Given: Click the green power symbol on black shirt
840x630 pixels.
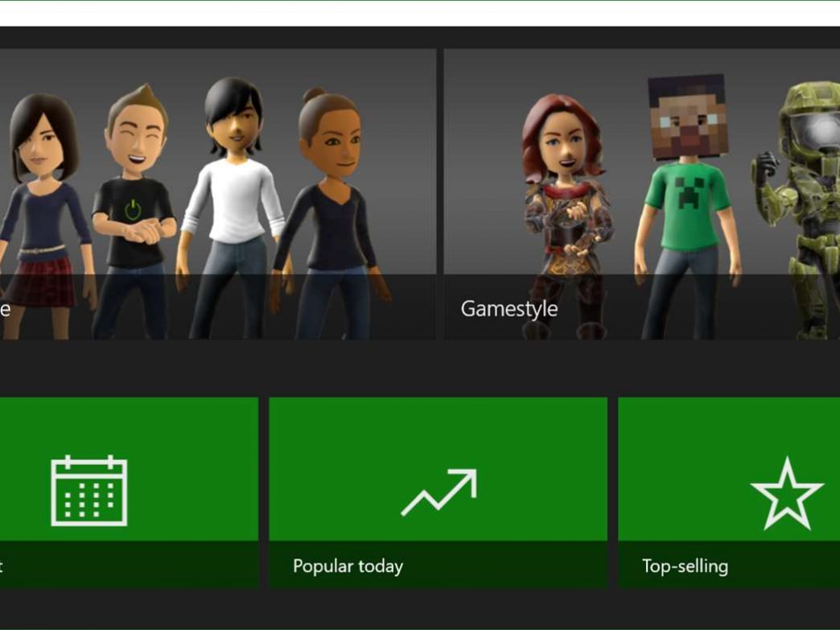Looking at the screenshot, I should point(133,209).
